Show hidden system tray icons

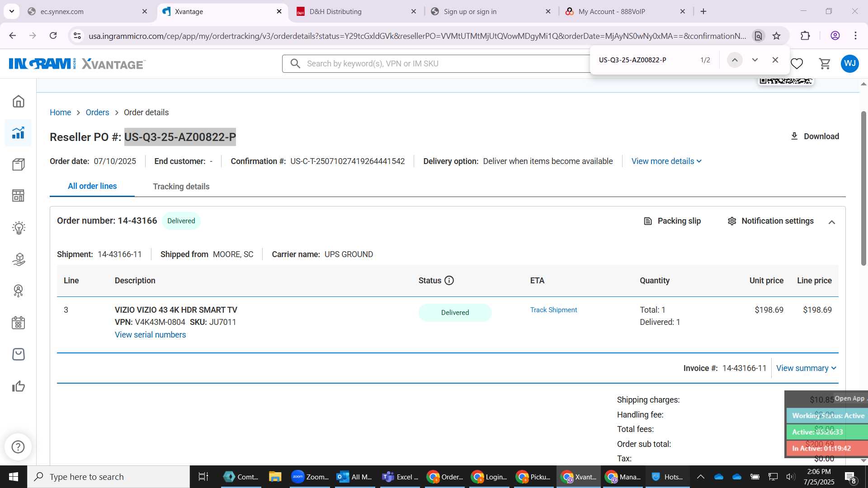[x=700, y=477]
